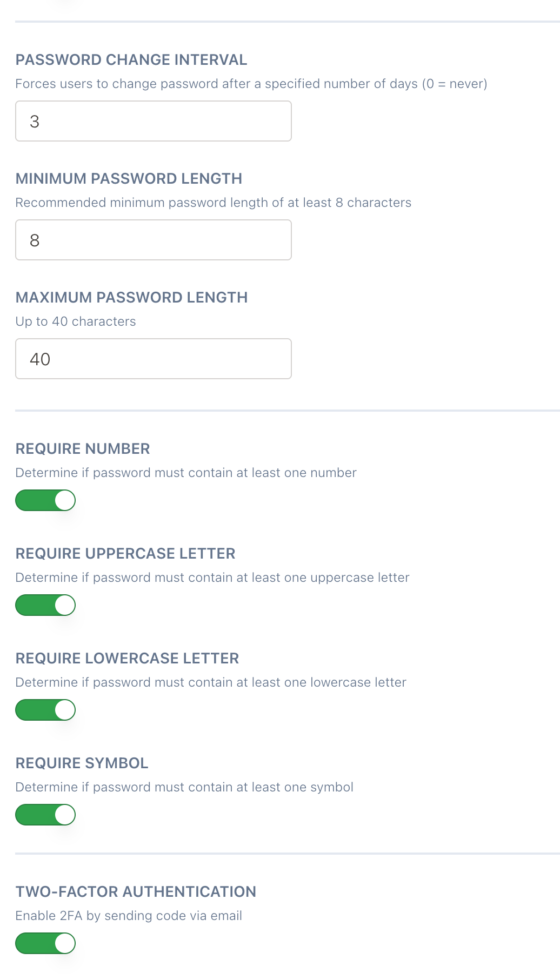This screenshot has height=980, width=560.
Task: Click the PASSWORD CHANGE INTERVAL heading
Action: [131, 59]
